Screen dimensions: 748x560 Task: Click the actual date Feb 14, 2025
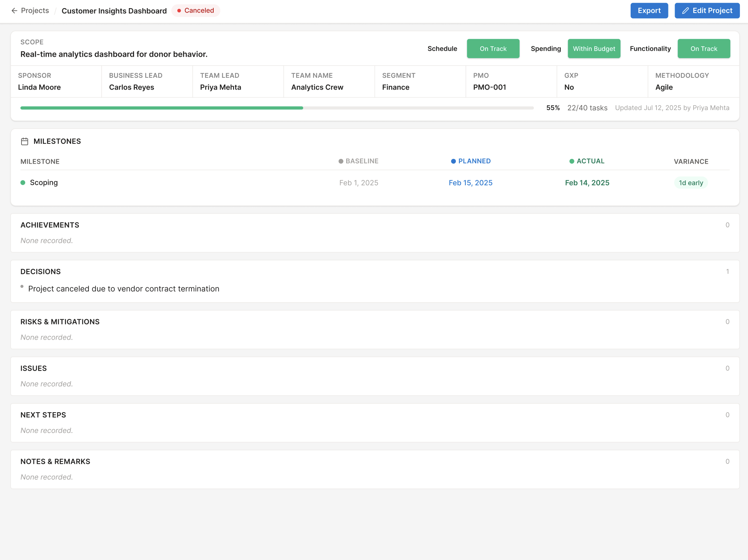587,183
